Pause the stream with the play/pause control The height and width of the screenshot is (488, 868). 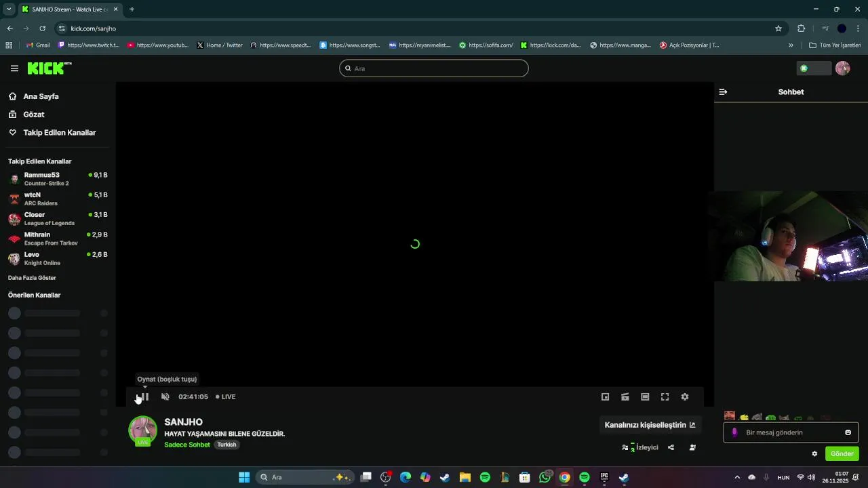pyautogui.click(x=143, y=396)
